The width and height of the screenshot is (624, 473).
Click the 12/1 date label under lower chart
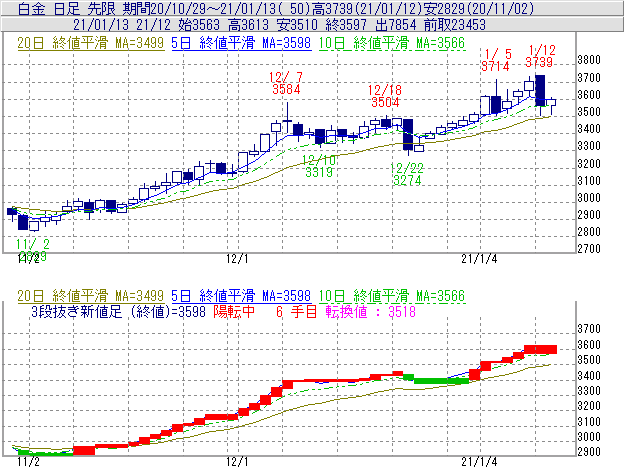point(237,462)
